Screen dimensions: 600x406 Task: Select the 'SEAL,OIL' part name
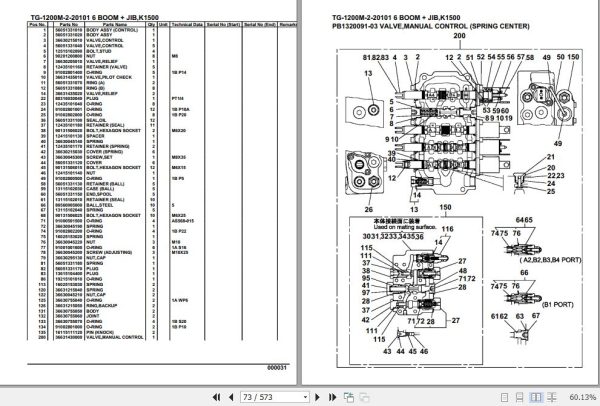click(x=95, y=120)
